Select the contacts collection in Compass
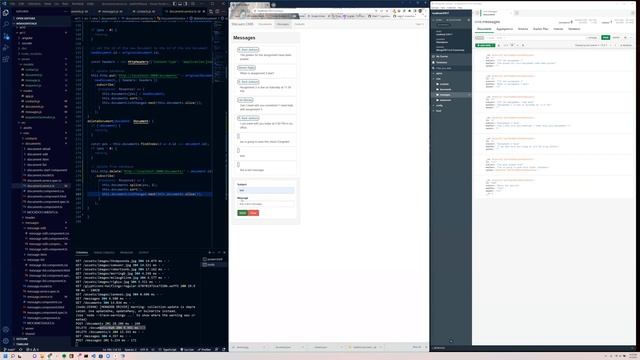 (x=444, y=84)
